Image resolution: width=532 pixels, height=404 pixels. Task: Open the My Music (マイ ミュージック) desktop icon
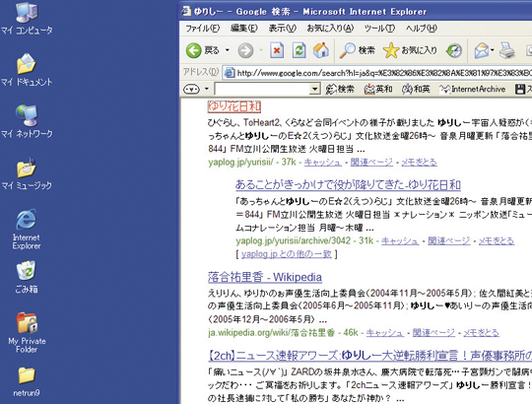click(27, 173)
